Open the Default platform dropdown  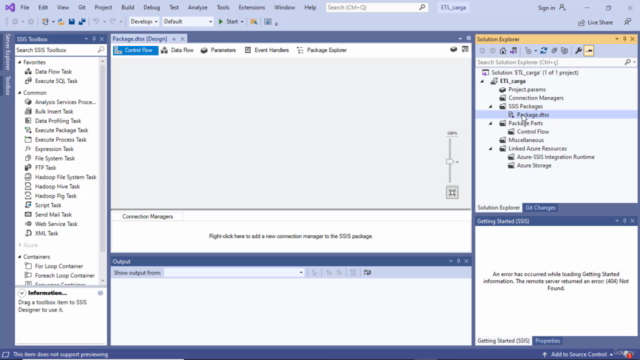point(187,22)
